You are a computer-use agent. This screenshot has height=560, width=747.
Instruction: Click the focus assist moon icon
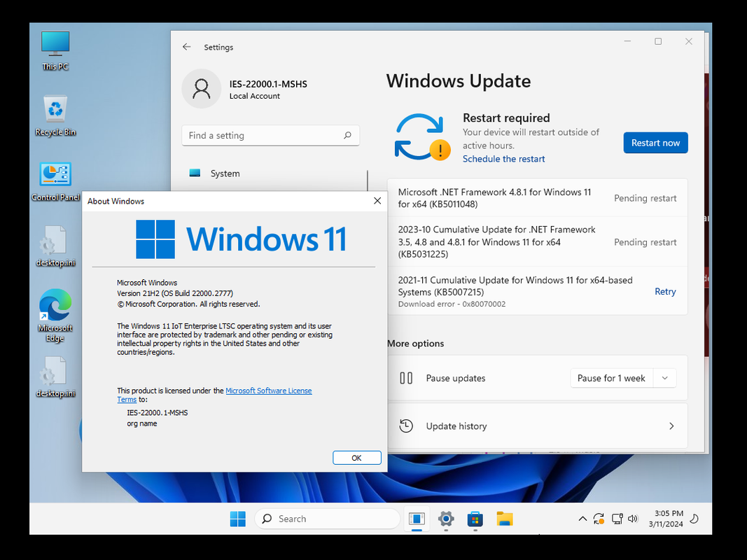tap(694, 519)
